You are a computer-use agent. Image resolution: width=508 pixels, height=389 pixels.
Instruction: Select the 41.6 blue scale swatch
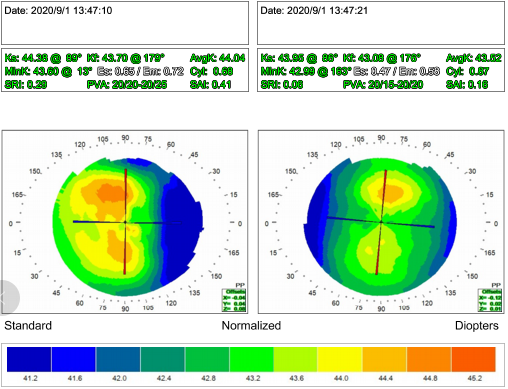pyautogui.click(x=74, y=359)
